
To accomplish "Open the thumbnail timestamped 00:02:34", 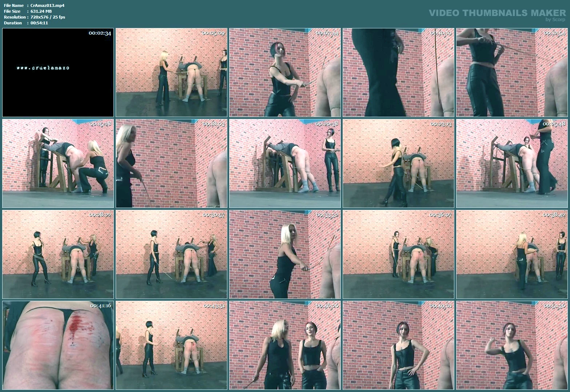I will point(58,72).
